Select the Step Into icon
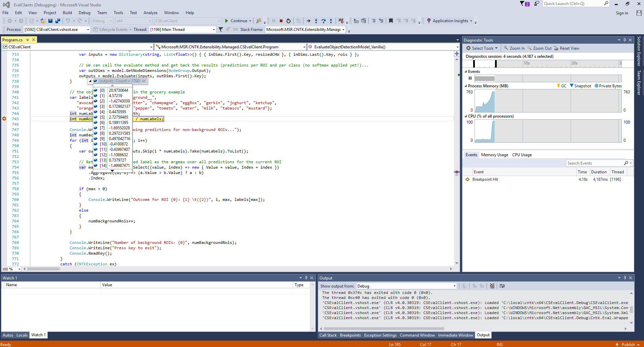 pyautogui.click(x=316, y=20)
